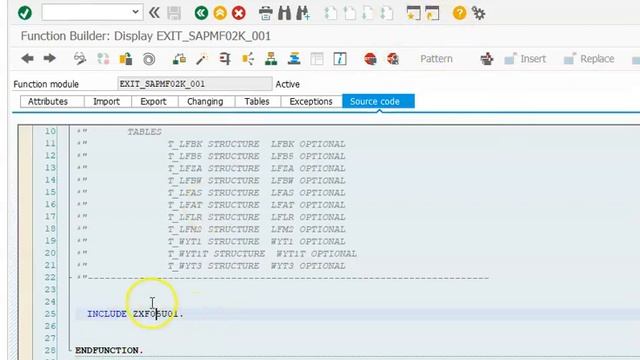Click the First Page icon
Image resolution: width=640 pixels, height=360 pixels.
(x=330, y=13)
